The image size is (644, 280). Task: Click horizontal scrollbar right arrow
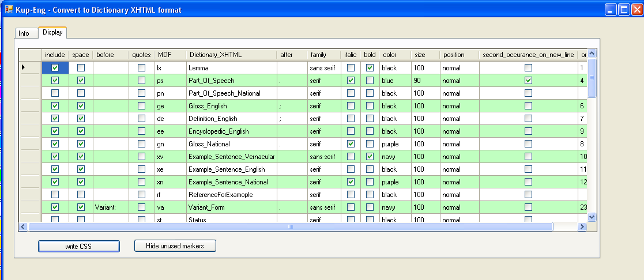(581, 227)
